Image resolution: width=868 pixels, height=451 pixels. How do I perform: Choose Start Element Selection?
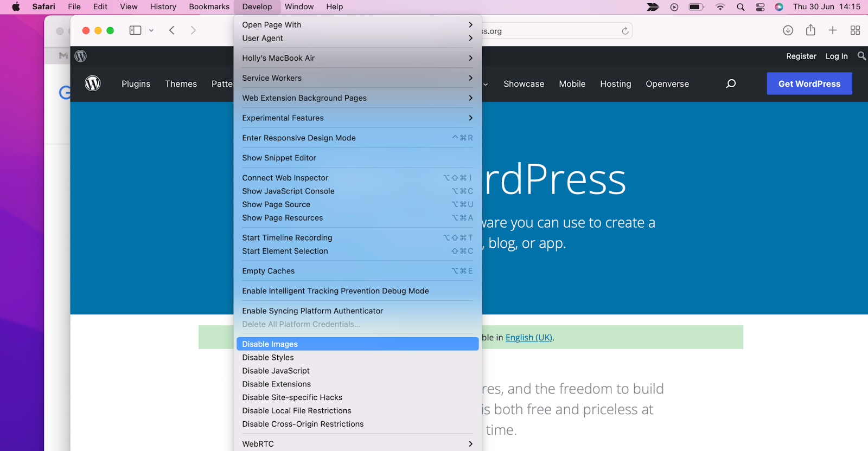(358, 251)
